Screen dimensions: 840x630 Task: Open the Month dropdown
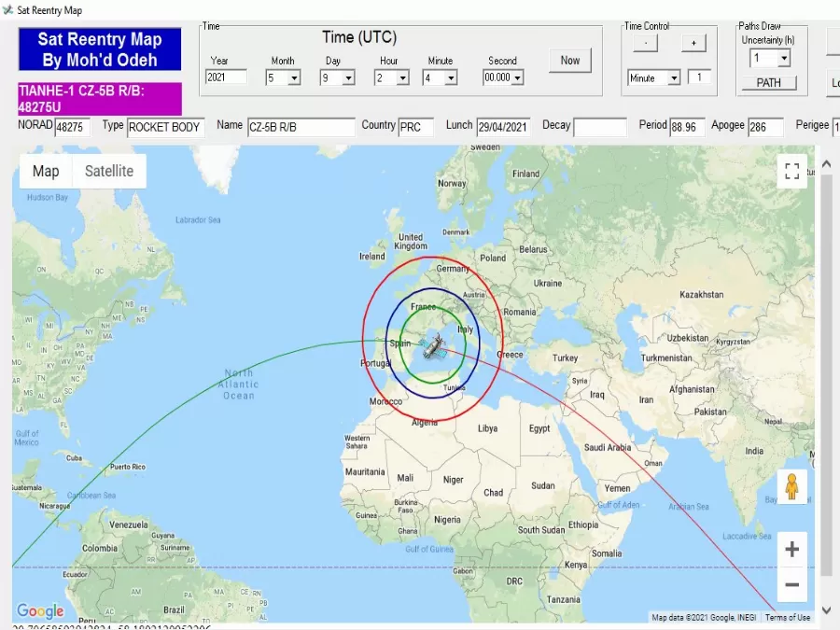[x=294, y=78]
